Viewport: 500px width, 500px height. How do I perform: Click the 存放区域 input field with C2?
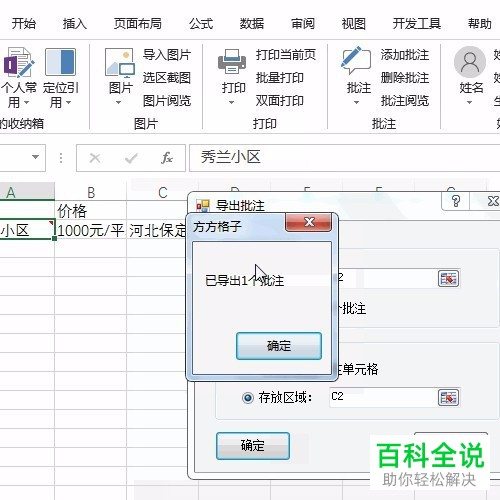point(383,397)
